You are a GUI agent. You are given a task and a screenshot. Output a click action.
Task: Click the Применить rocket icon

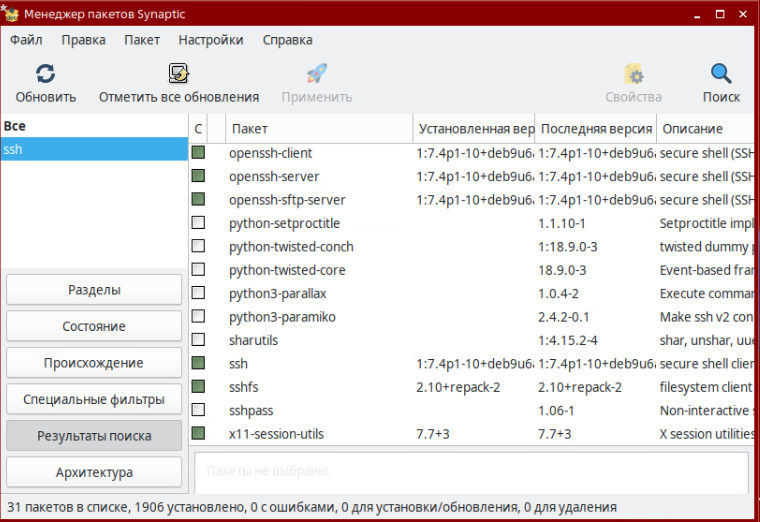click(x=317, y=74)
